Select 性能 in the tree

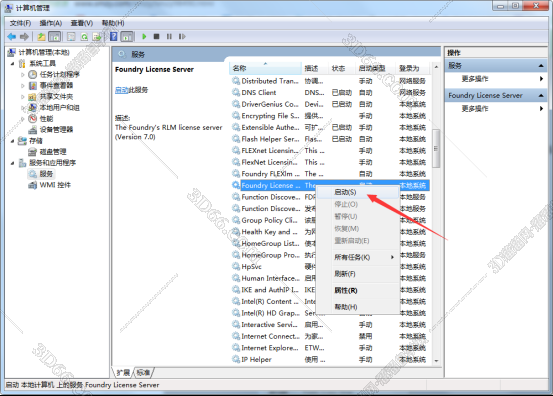click(x=46, y=118)
